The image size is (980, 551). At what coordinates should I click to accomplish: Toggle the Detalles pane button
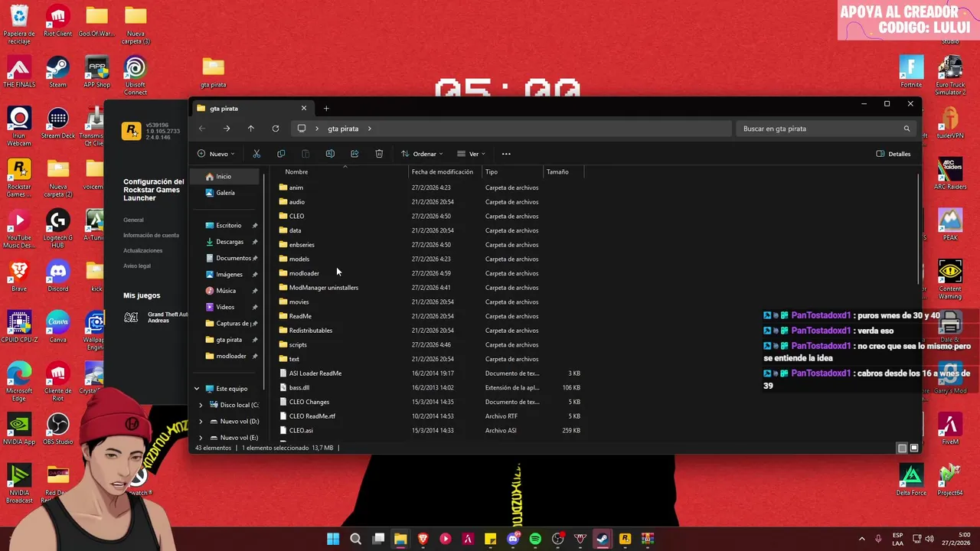click(893, 154)
